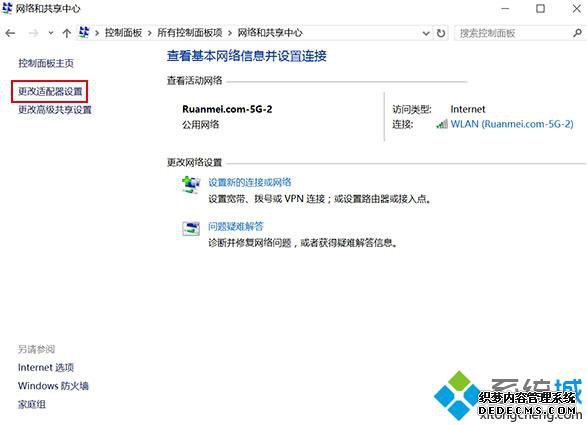Click the Forward navigation arrow
The width and height of the screenshot is (587, 425).
(x=34, y=33)
